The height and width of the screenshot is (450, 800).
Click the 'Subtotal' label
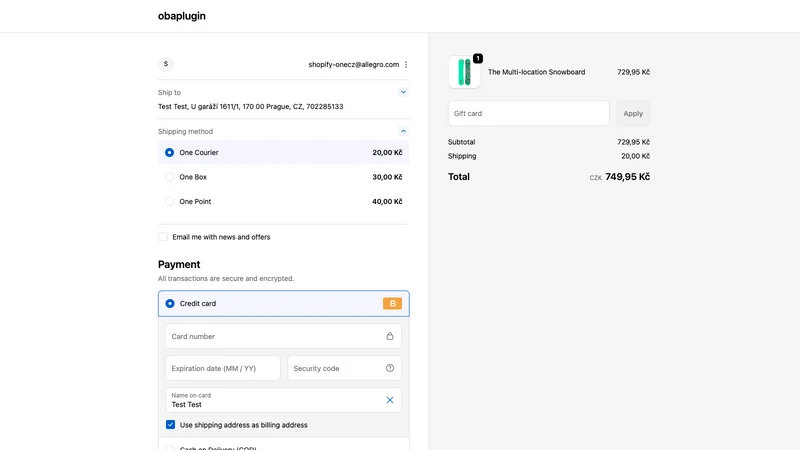click(x=461, y=142)
